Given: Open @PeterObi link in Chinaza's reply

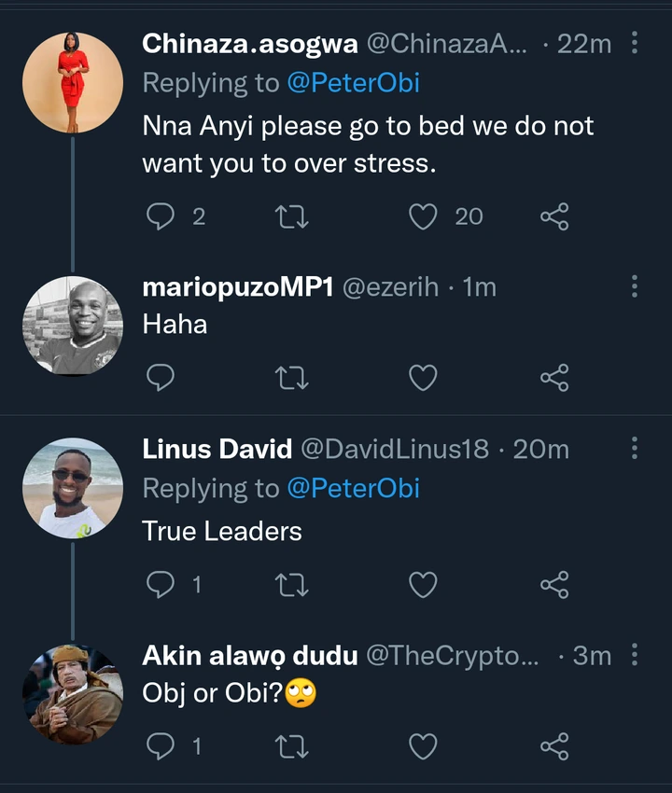Looking at the screenshot, I should coord(353,84).
